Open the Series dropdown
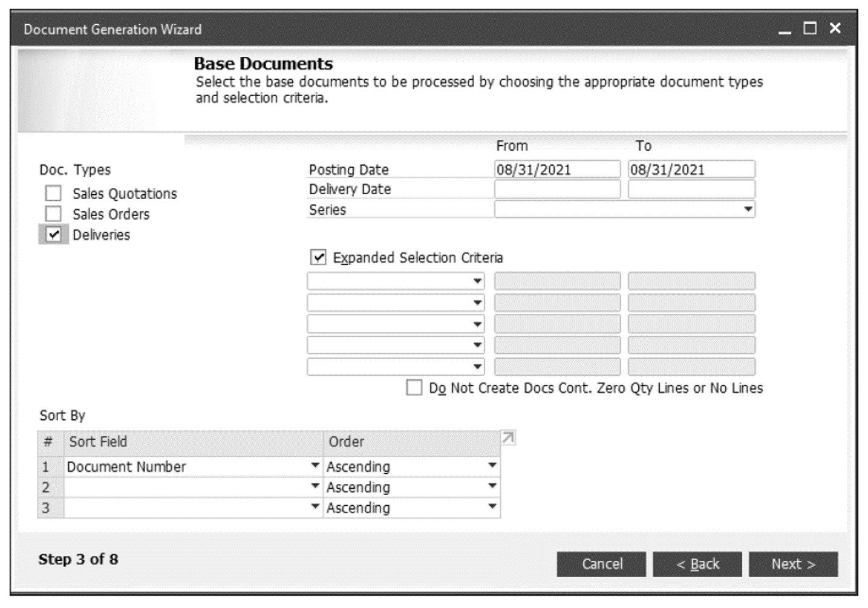 [x=748, y=209]
